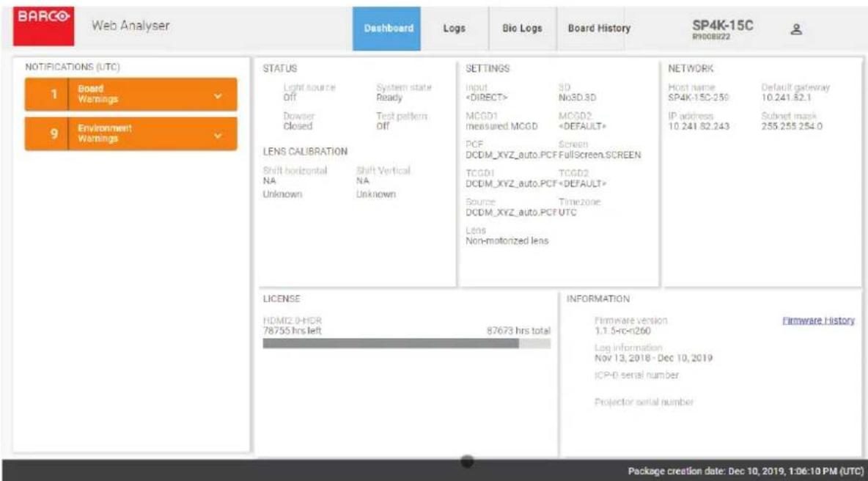Open the Firmware History link

click(x=818, y=320)
